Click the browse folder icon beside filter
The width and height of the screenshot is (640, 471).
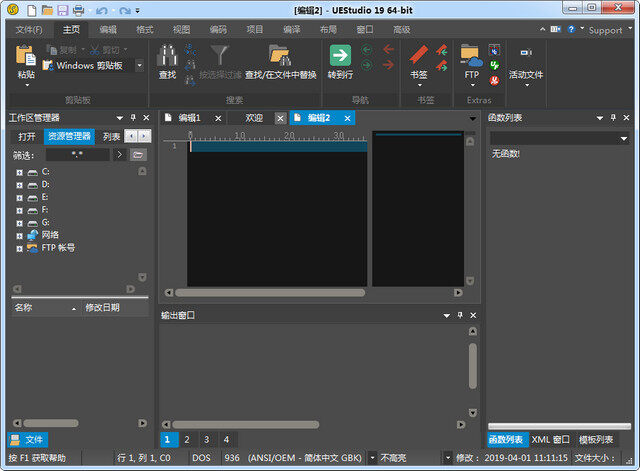tap(138, 155)
